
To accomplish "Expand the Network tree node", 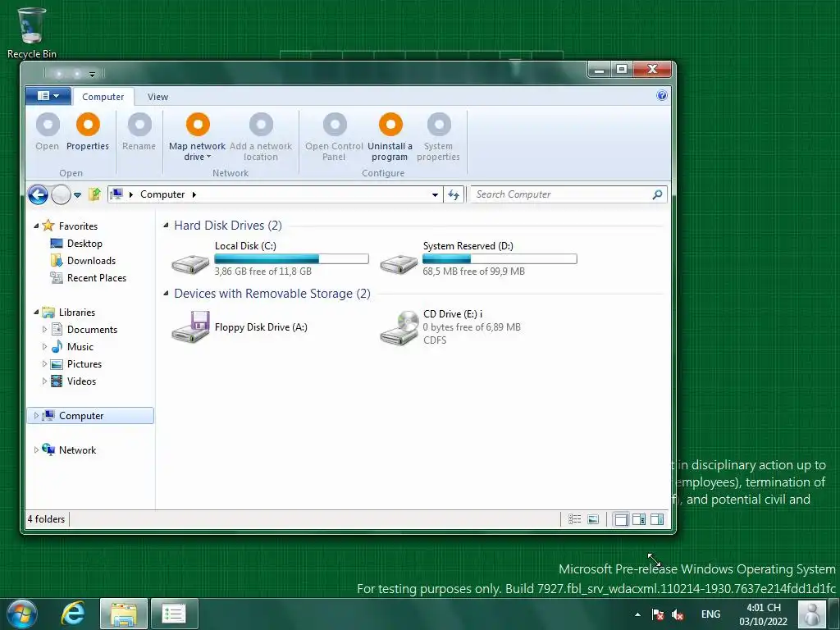I will click(36, 450).
